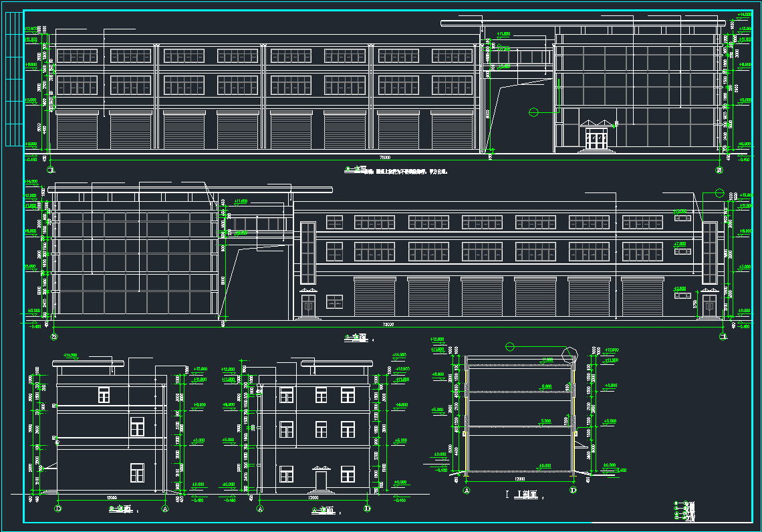
Task: Select the tall narrow window left of second elevation
Action: 307,253
